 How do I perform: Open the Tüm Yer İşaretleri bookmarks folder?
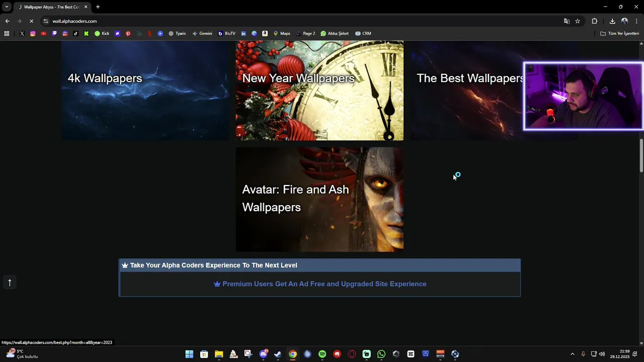(620, 34)
